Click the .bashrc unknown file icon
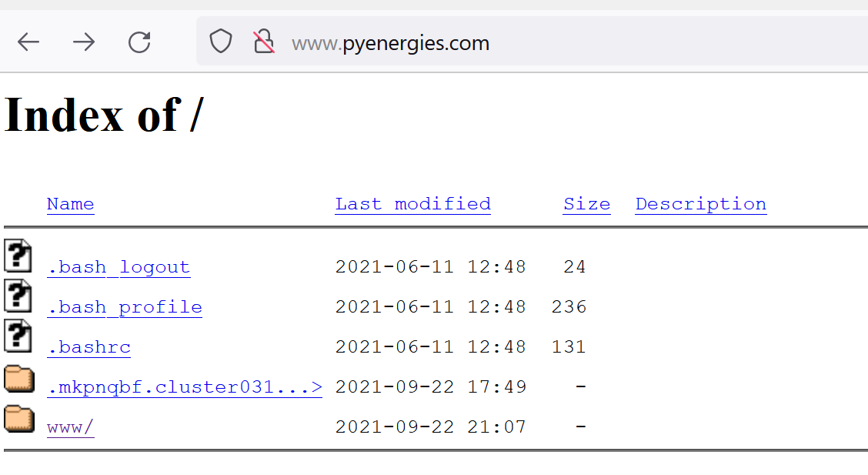 [18, 336]
